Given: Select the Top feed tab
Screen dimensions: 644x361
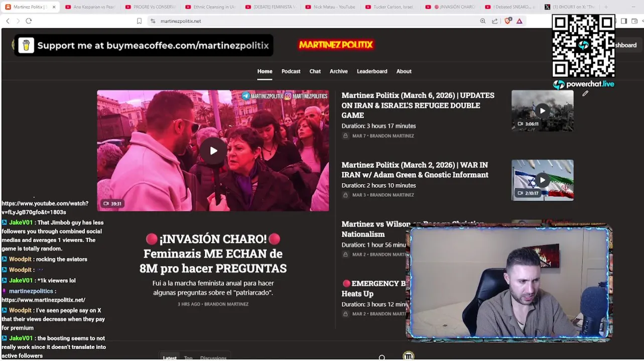Looking at the screenshot, I should (188, 358).
